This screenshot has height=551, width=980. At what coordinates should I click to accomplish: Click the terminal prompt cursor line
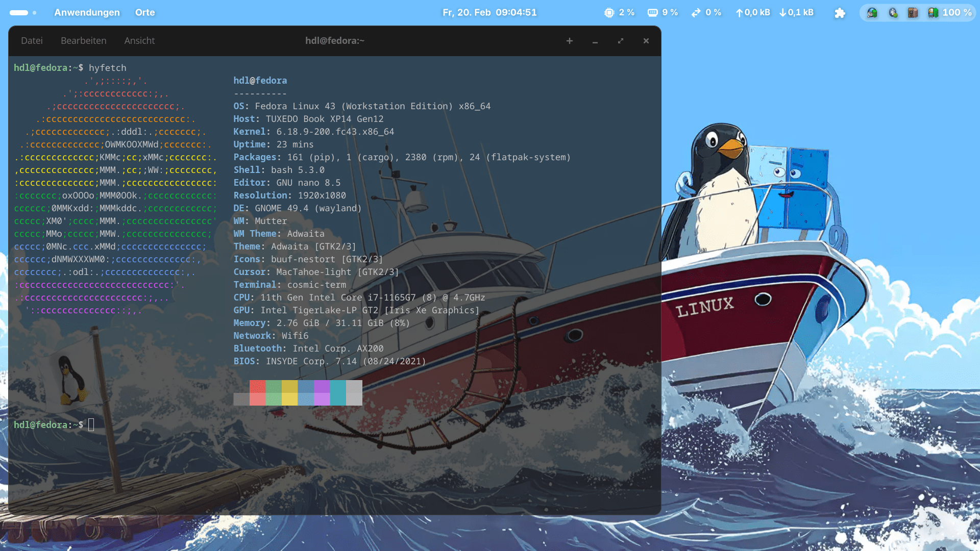[91, 425]
